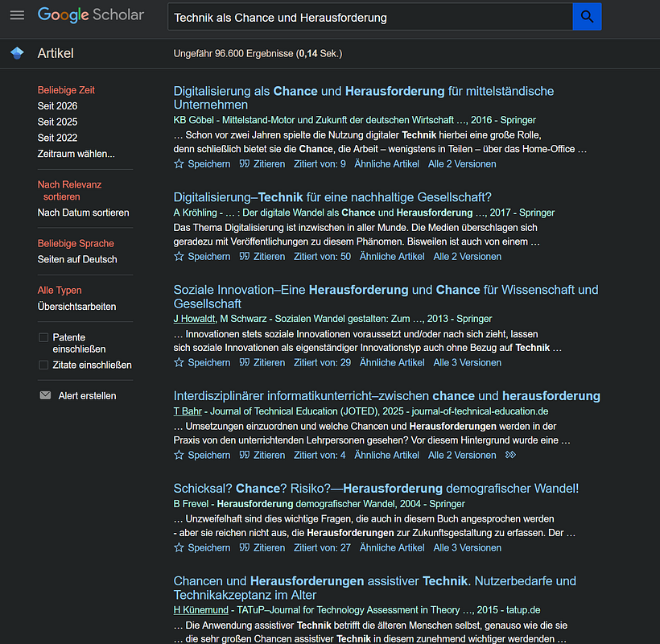Enable Patente einschließen checkbox
This screenshot has width=660, height=644.
coord(43,337)
